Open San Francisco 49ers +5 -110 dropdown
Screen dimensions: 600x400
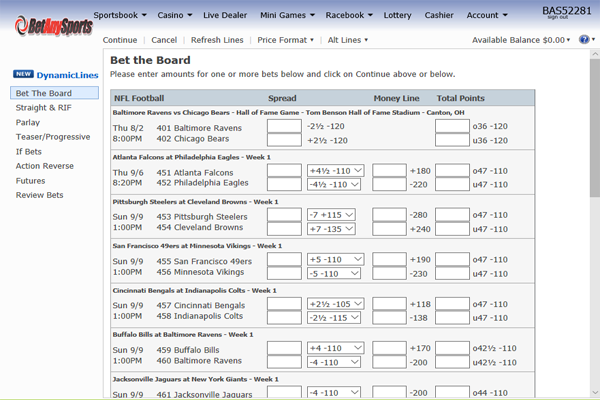point(335,259)
